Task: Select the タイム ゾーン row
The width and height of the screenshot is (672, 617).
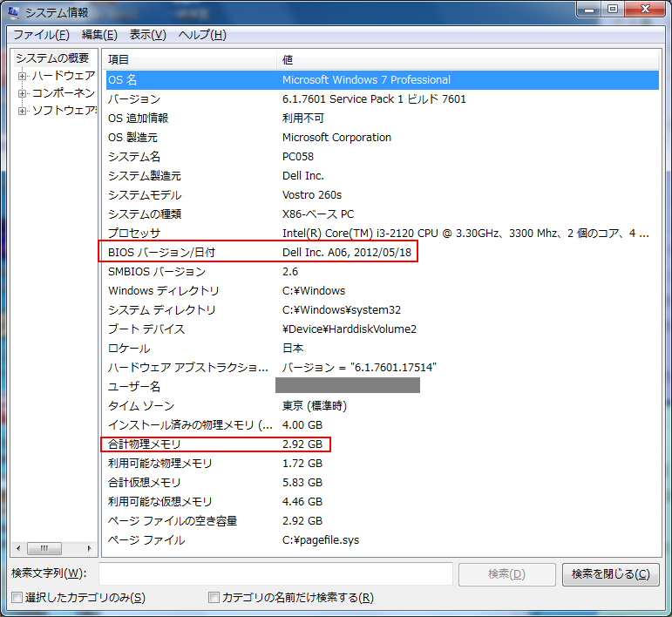Action: tap(383, 406)
